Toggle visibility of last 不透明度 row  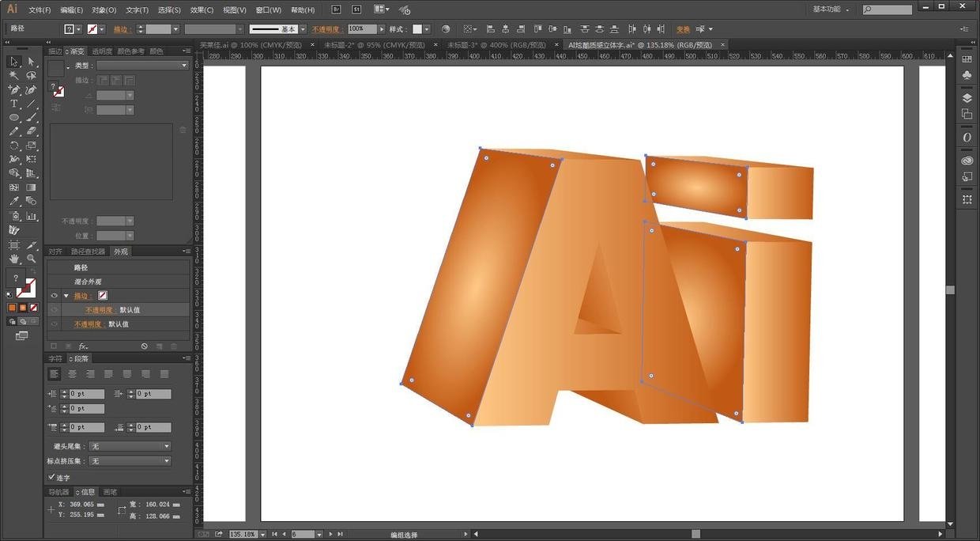pos(54,324)
